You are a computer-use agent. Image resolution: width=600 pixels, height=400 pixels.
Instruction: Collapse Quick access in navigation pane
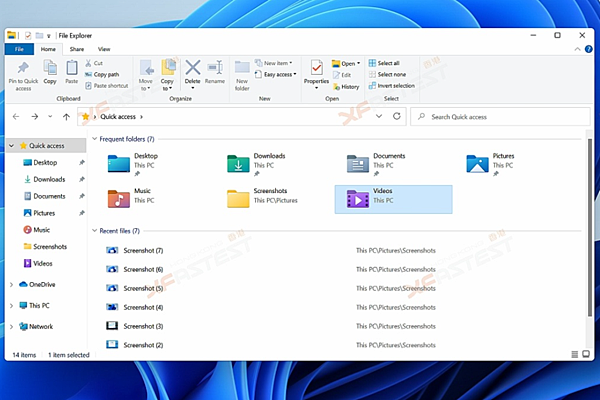click(x=11, y=146)
